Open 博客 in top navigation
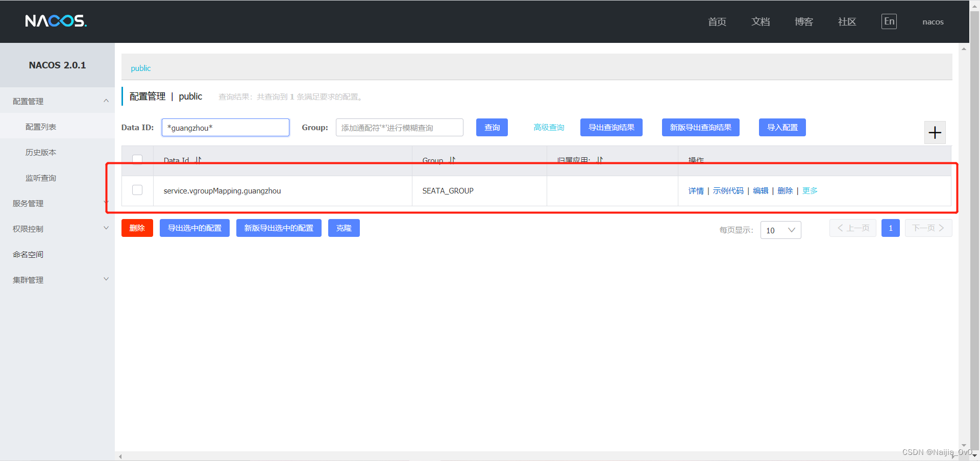The image size is (980, 461). 804,21
